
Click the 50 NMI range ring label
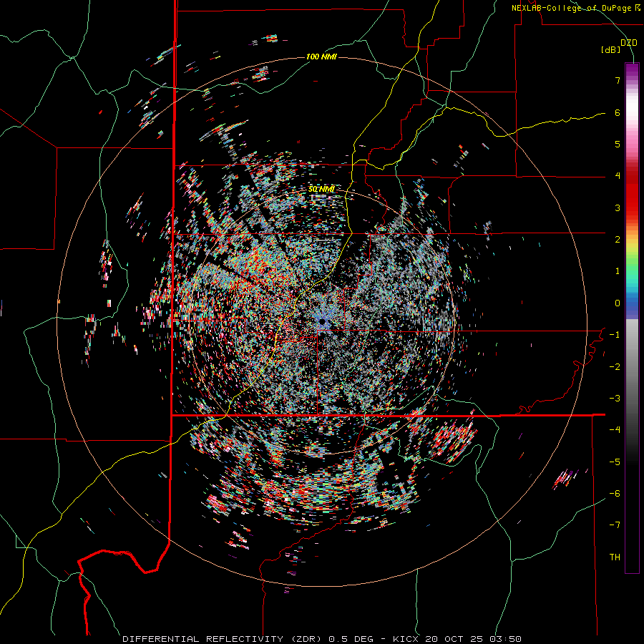(321, 190)
